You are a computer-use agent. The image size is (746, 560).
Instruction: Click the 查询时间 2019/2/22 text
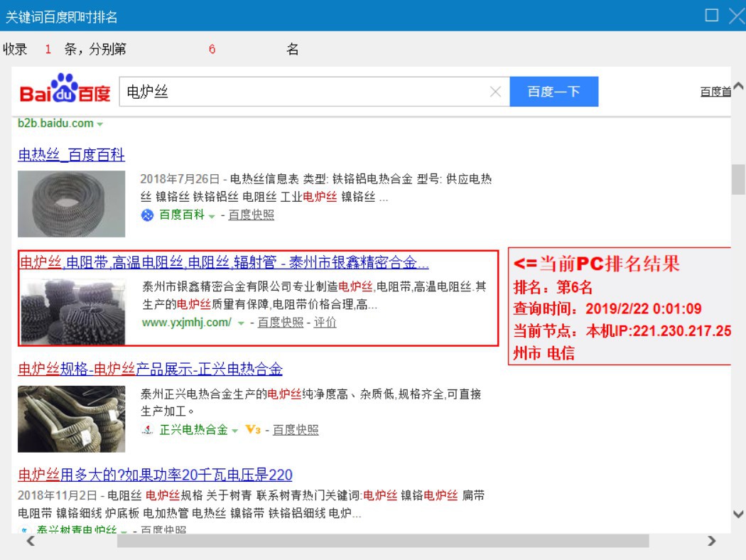click(x=607, y=309)
